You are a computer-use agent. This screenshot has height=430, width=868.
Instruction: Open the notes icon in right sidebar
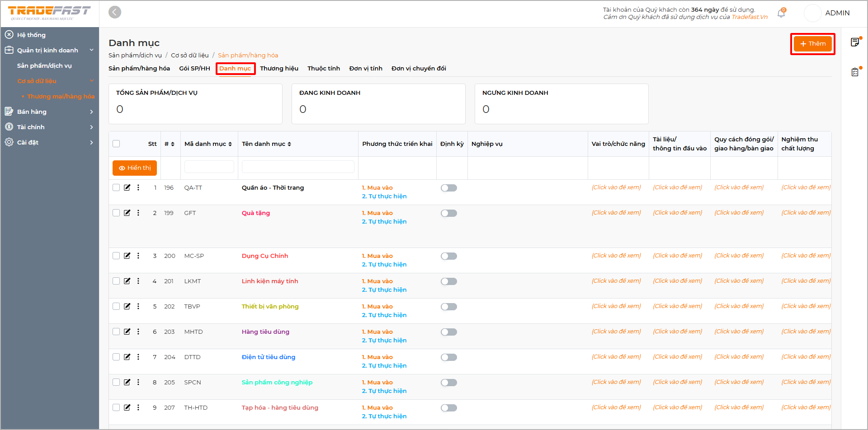click(x=854, y=42)
